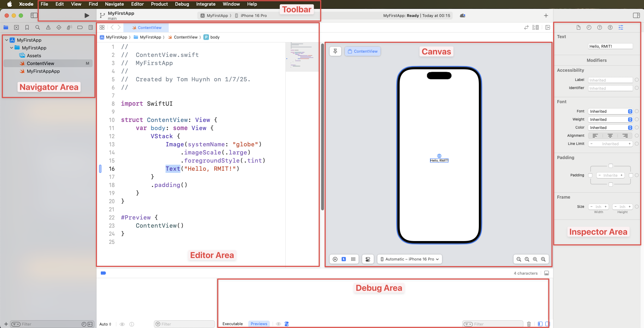Screen dimensions: 644x328
Task: Increase Line Limit with the plus stepper
Action: click(x=630, y=144)
